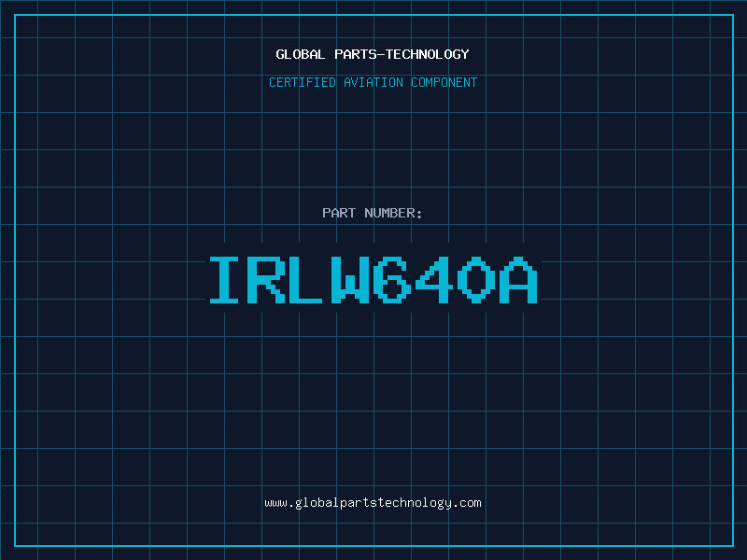Viewport: 747px width, 560px height.
Task: Click the PART NUMBER: label
Action: [x=372, y=213]
